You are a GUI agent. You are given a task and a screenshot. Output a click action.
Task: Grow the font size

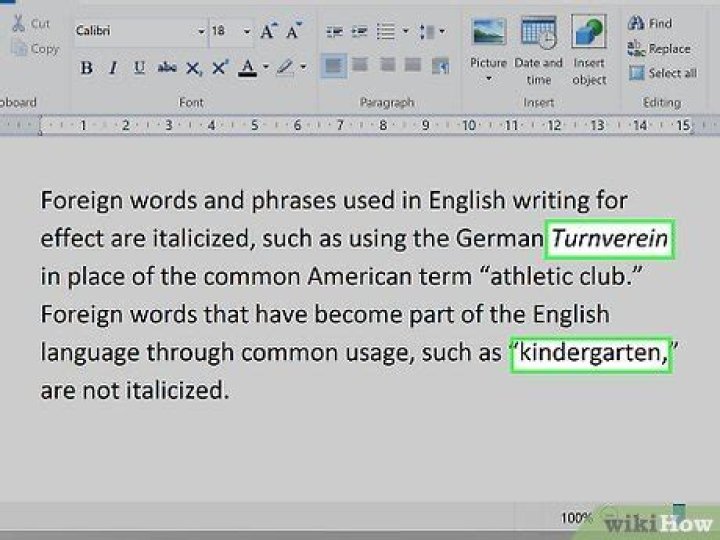(x=269, y=31)
